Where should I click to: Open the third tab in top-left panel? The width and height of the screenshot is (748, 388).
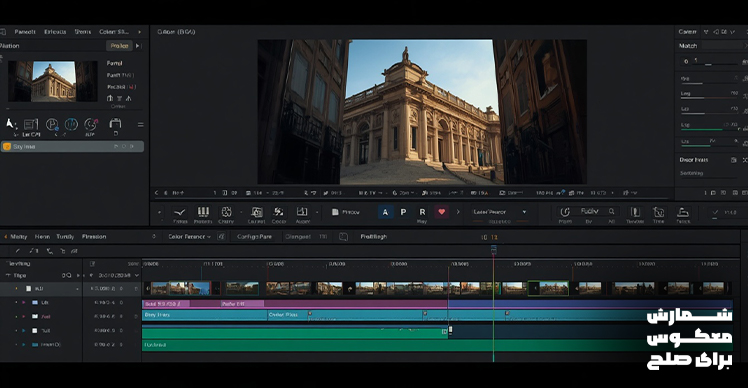(x=83, y=32)
